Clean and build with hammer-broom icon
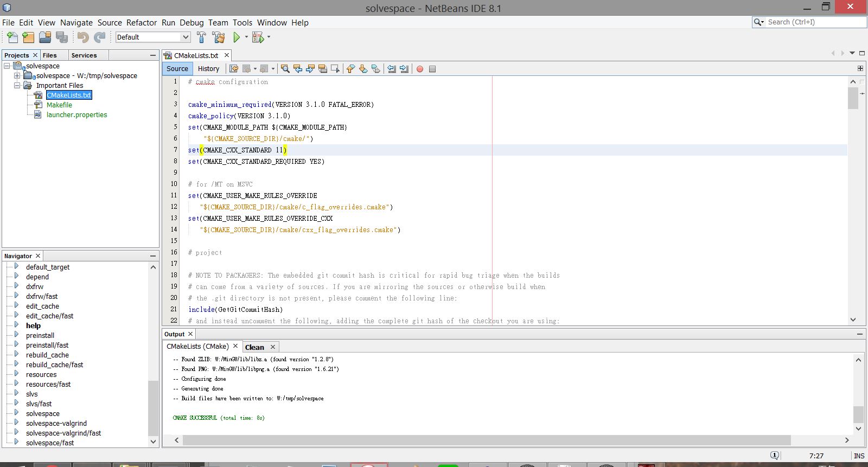 pos(219,37)
